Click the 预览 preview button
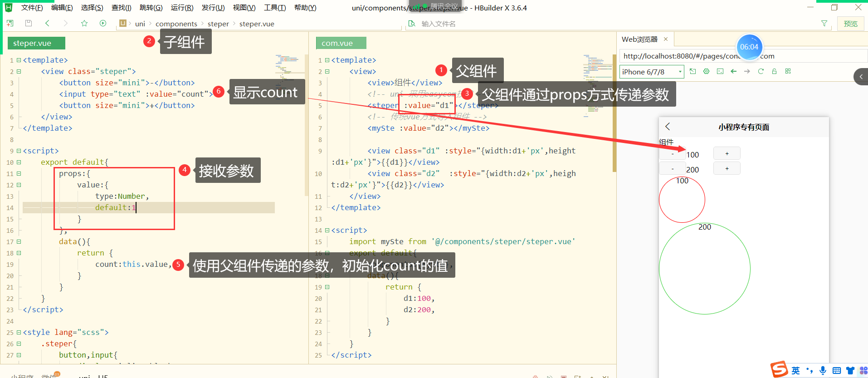The image size is (868, 378). pyautogui.click(x=850, y=24)
